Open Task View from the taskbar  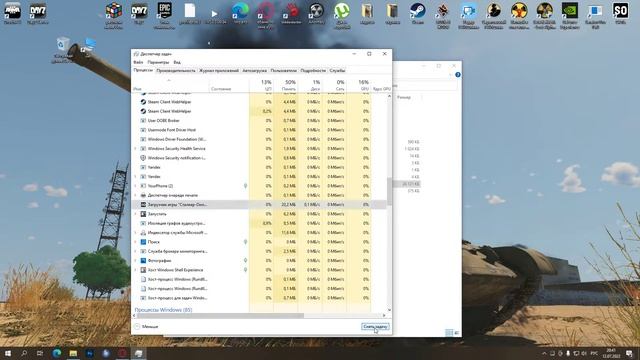pyautogui.click(x=40, y=353)
